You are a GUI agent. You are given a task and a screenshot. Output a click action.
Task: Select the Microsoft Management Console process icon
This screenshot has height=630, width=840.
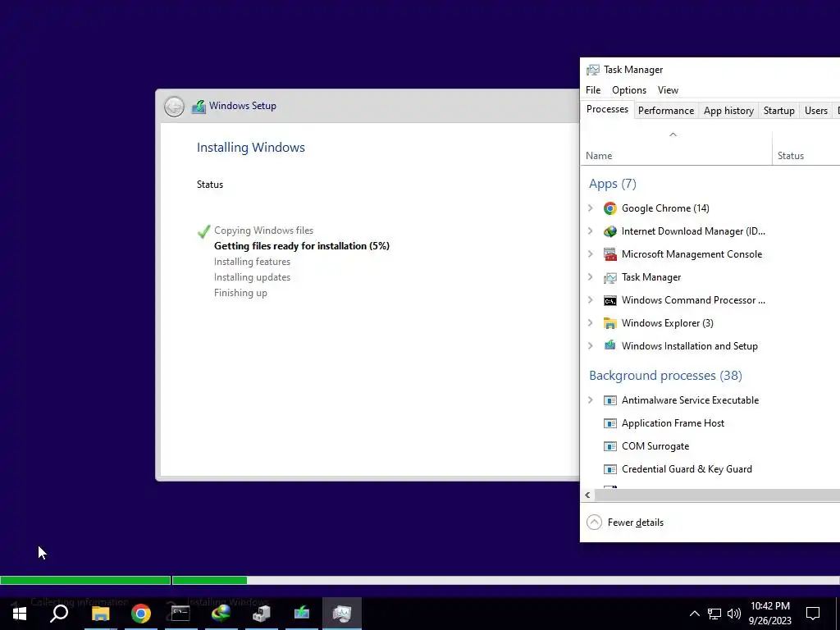pos(610,254)
